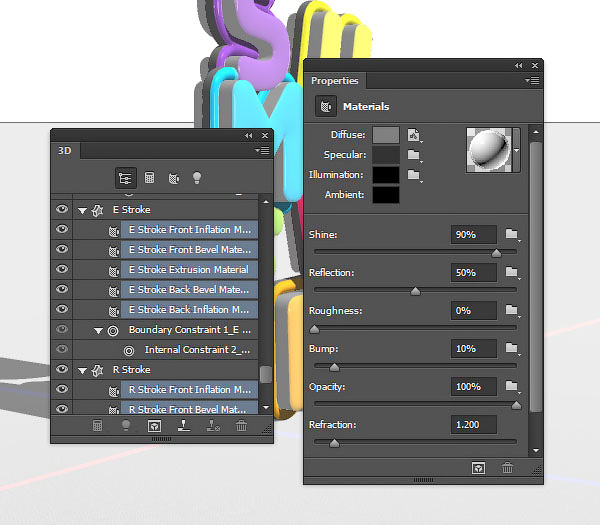Add new light from 3D panel footer
The width and height of the screenshot is (600, 525).
pos(126,426)
